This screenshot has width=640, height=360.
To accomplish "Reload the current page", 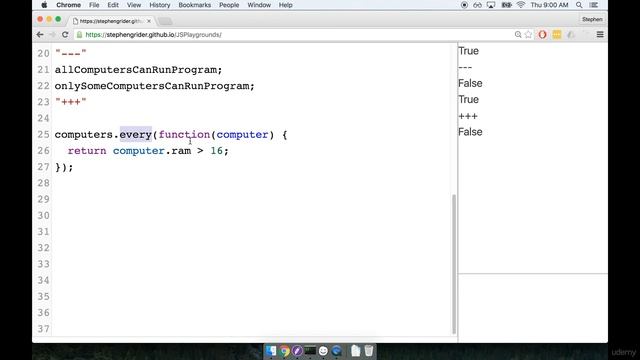I will (x=65, y=35).
